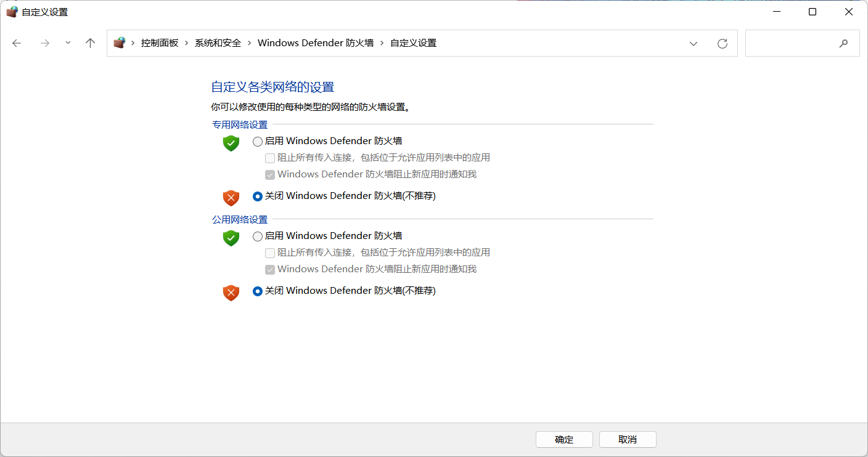The width and height of the screenshot is (868, 457).
Task: Click the 自定义各类网络的设置 heading
Action: pyautogui.click(x=272, y=87)
